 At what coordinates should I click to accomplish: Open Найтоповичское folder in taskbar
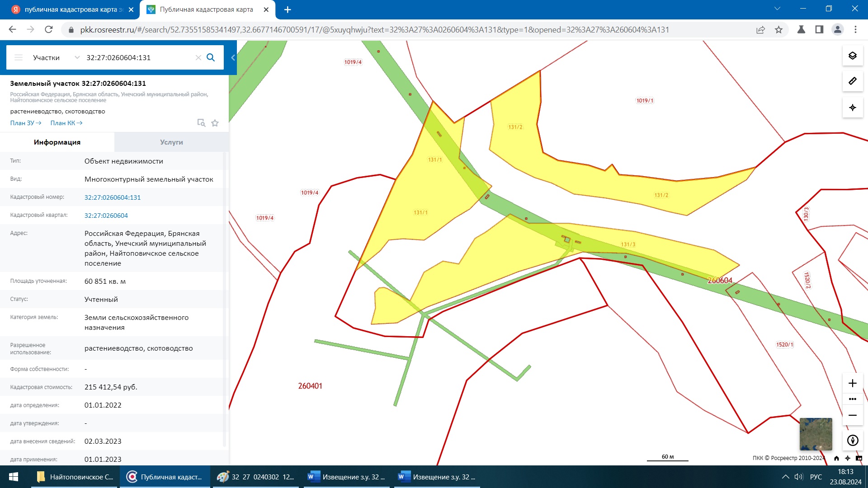[x=75, y=477]
